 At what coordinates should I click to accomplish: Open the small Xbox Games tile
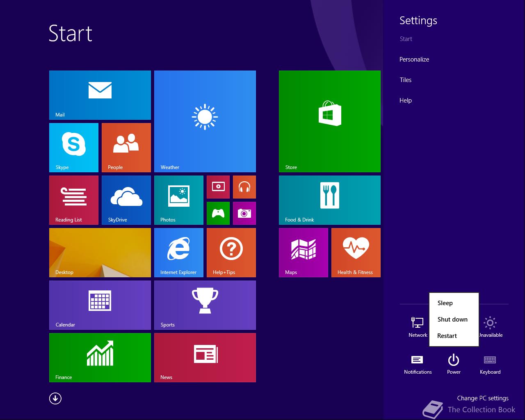[x=218, y=213]
